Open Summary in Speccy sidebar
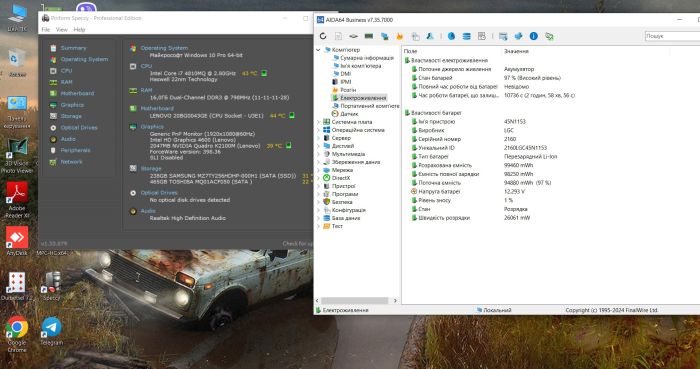Viewport: 700px width, 369px height. 73,48
